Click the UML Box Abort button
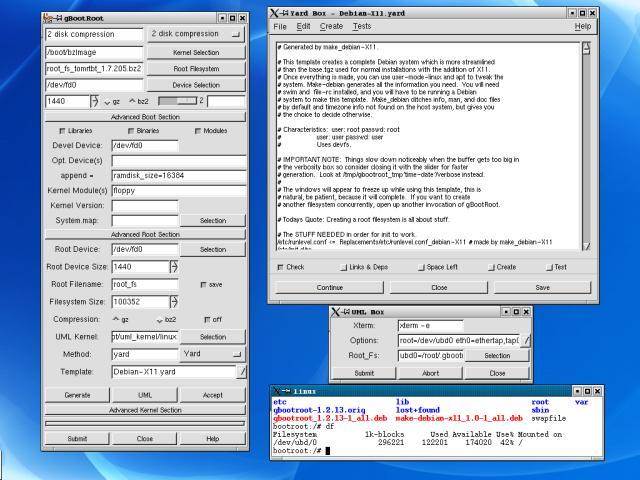The width and height of the screenshot is (640, 480). tap(431, 373)
